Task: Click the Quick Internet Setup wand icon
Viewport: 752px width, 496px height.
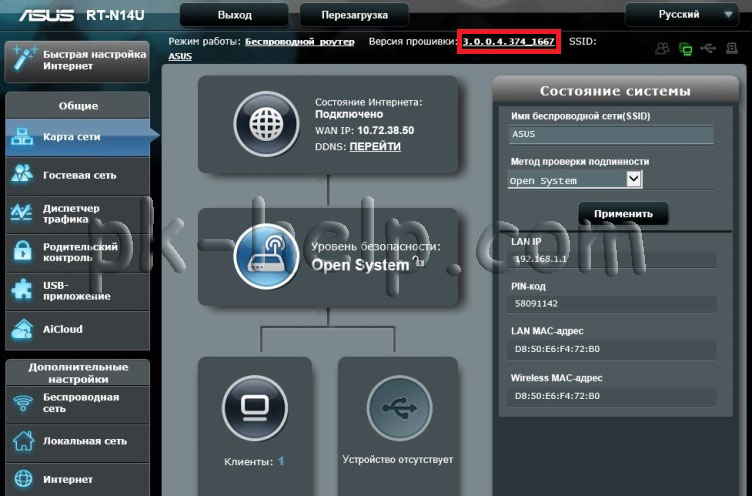Action: point(23,59)
